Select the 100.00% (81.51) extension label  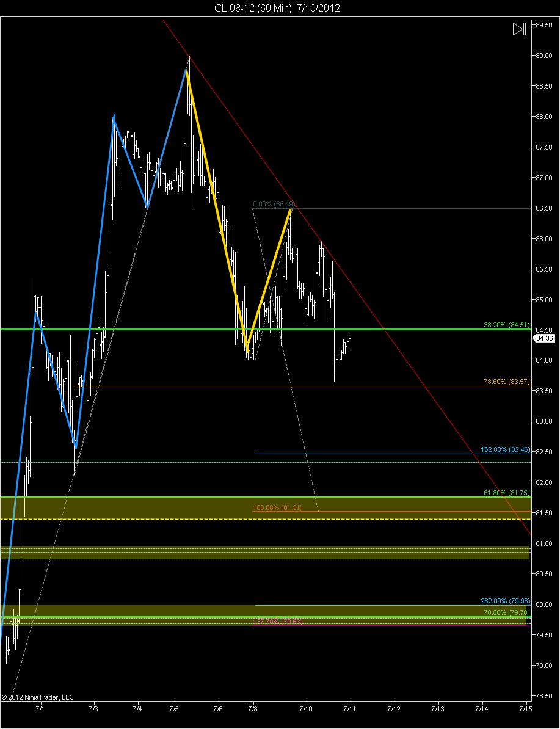pyautogui.click(x=278, y=507)
